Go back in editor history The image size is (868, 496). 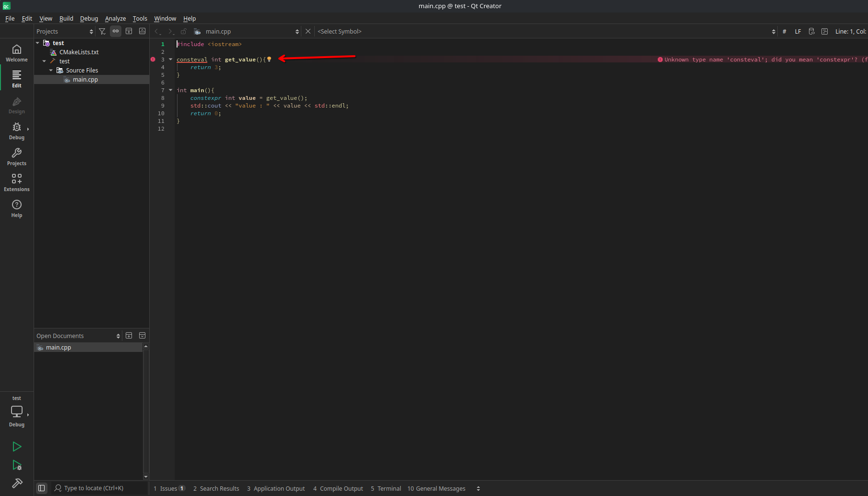[x=157, y=31]
